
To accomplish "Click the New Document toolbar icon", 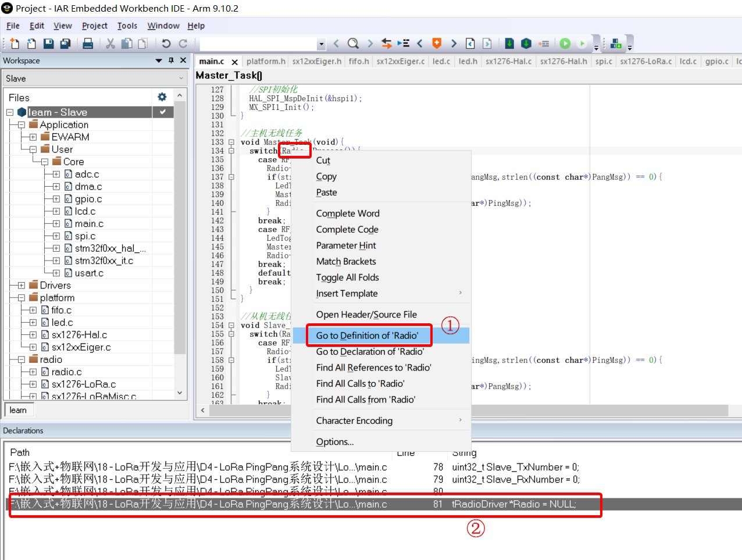I will (15, 44).
